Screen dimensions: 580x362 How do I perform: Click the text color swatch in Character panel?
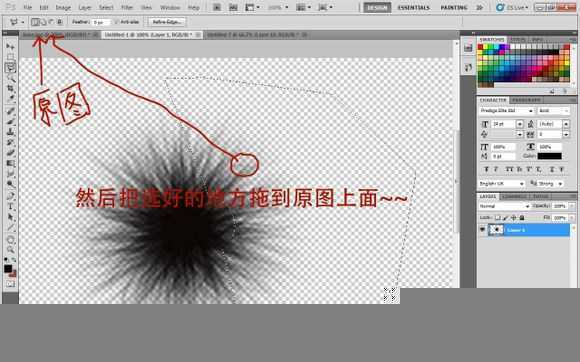click(x=549, y=156)
